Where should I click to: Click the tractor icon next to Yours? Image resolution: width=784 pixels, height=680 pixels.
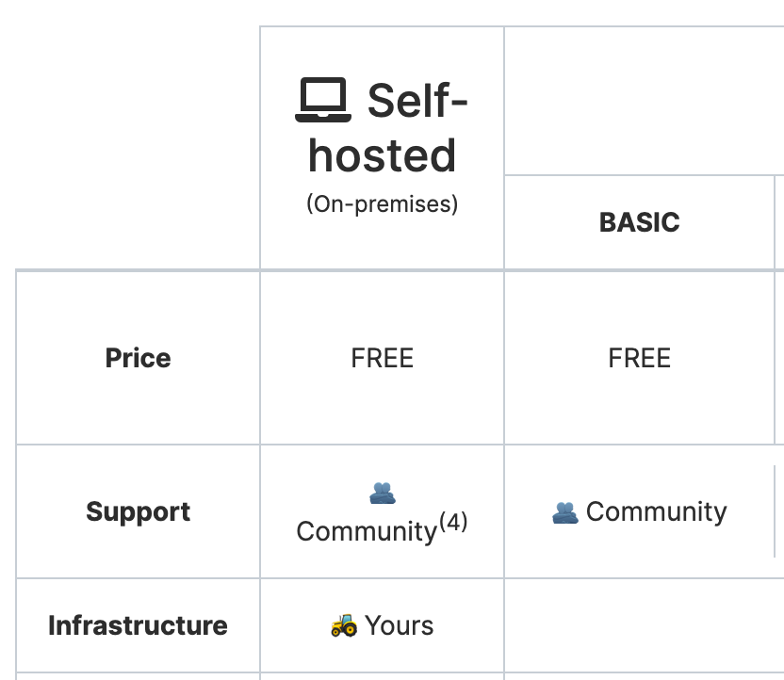[344, 625]
